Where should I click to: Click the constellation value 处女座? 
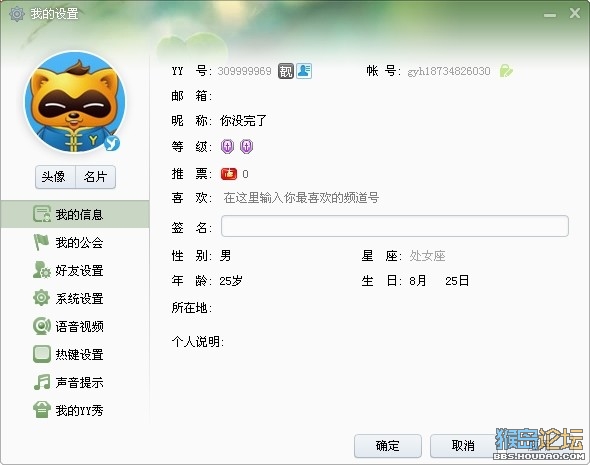[427, 256]
